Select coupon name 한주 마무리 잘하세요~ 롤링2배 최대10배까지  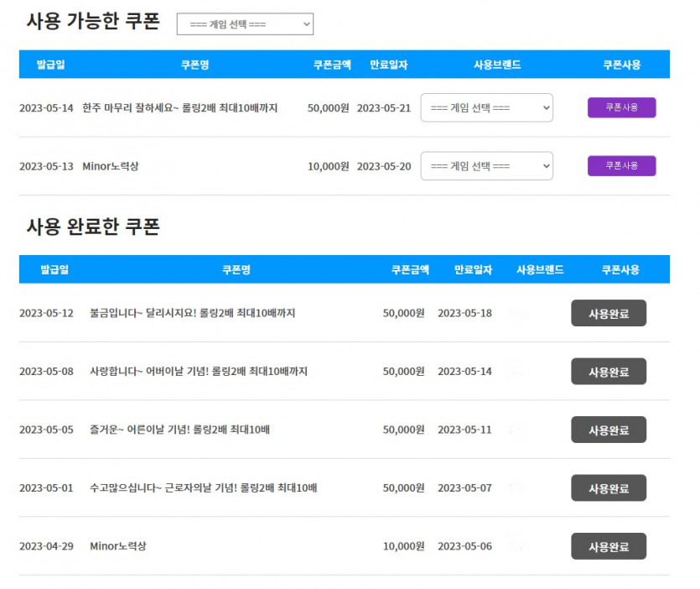pos(180,108)
